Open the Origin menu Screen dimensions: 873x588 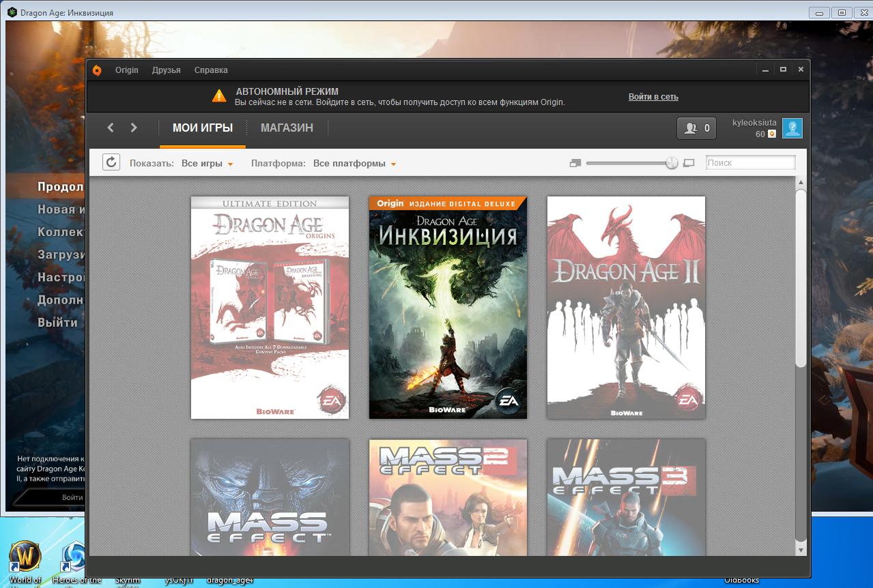click(x=127, y=70)
